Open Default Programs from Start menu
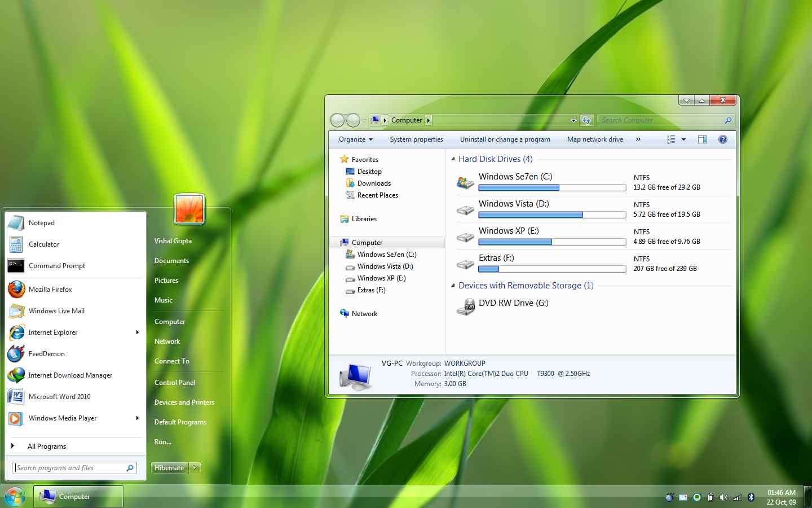 180,422
